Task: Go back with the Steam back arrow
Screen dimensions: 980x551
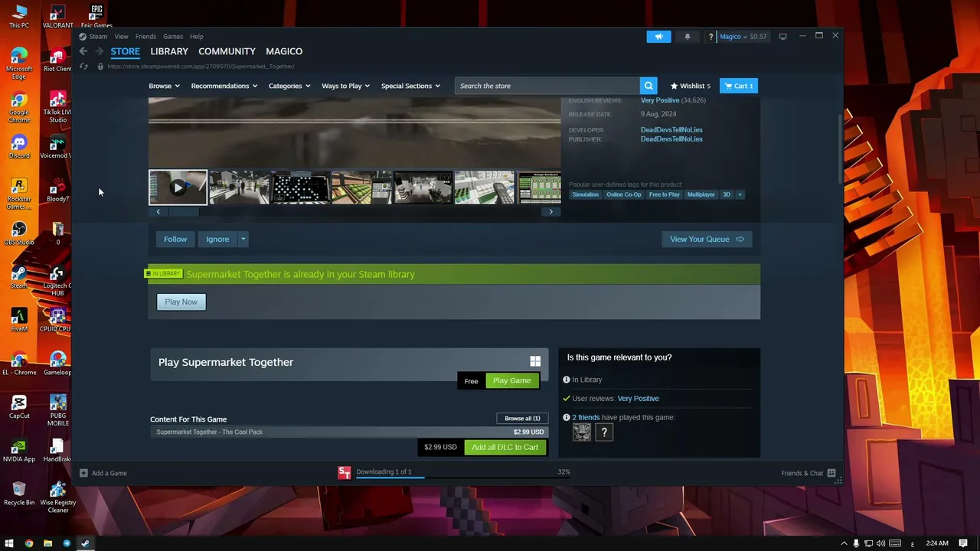Action: tap(83, 51)
